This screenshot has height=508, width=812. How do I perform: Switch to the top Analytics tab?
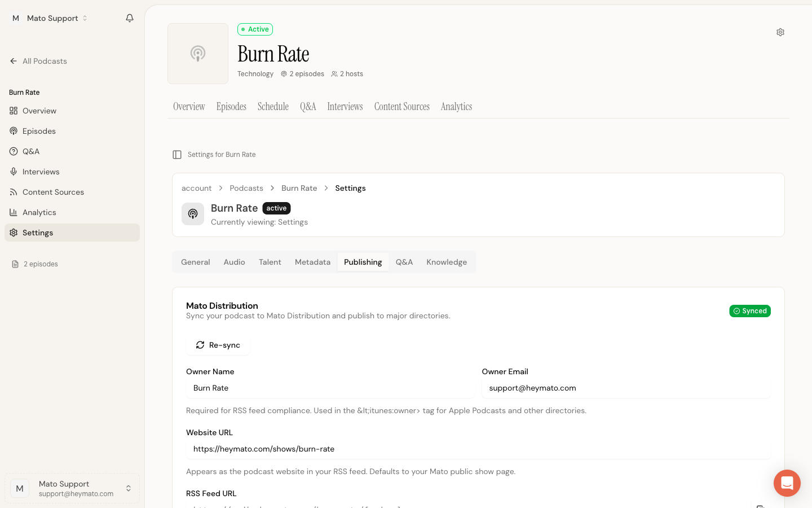coord(456,107)
